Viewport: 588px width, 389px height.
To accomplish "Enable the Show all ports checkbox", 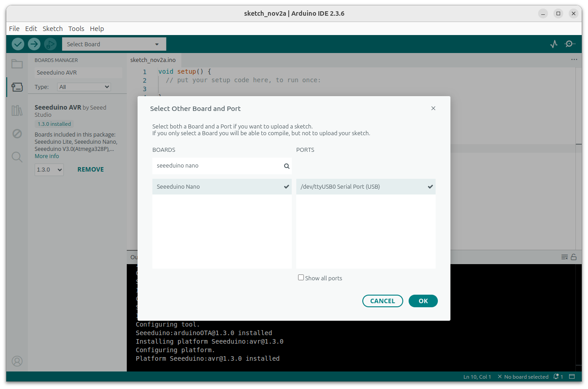I will [x=301, y=278].
